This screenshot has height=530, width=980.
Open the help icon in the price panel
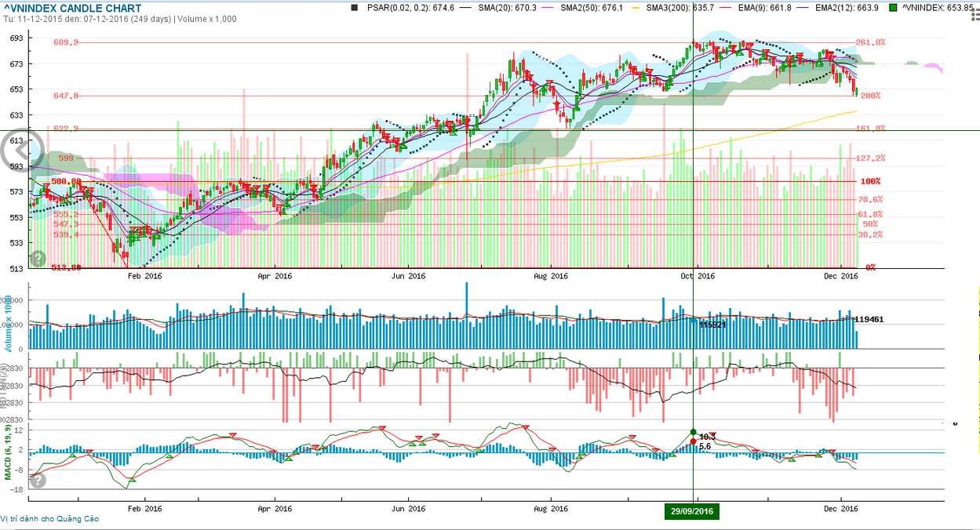(x=37, y=258)
